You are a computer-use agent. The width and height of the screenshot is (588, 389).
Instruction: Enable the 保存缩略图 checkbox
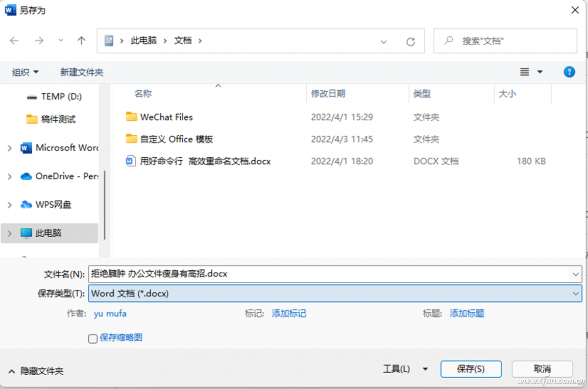coord(93,339)
